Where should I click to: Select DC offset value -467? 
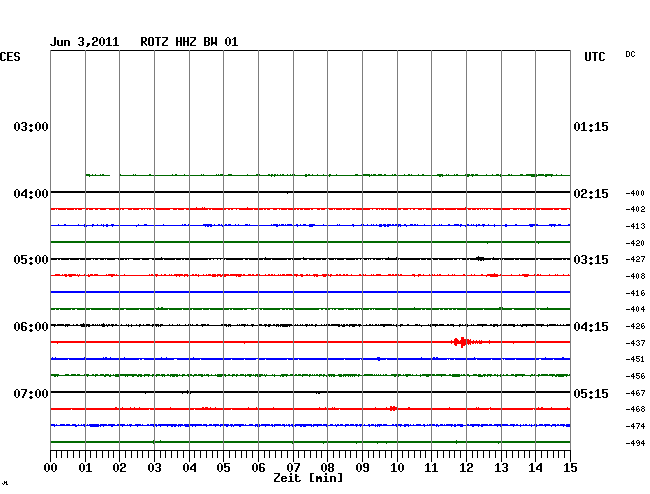click(x=635, y=393)
